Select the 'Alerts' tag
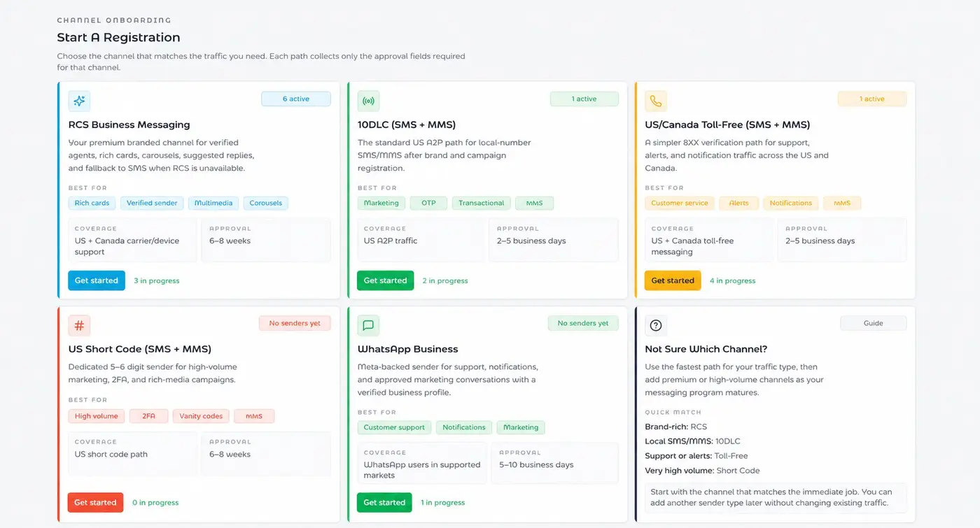Image resolution: width=980 pixels, height=528 pixels. tap(738, 203)
